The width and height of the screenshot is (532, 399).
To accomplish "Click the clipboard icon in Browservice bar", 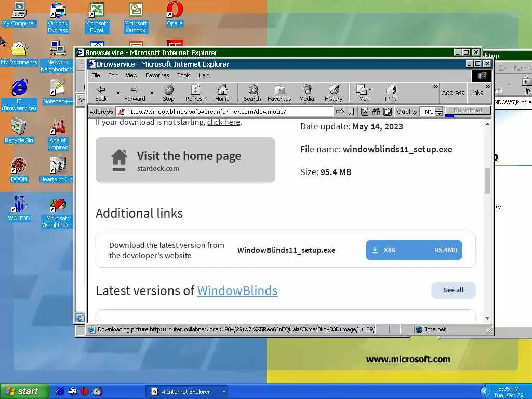I will (387, 112).
